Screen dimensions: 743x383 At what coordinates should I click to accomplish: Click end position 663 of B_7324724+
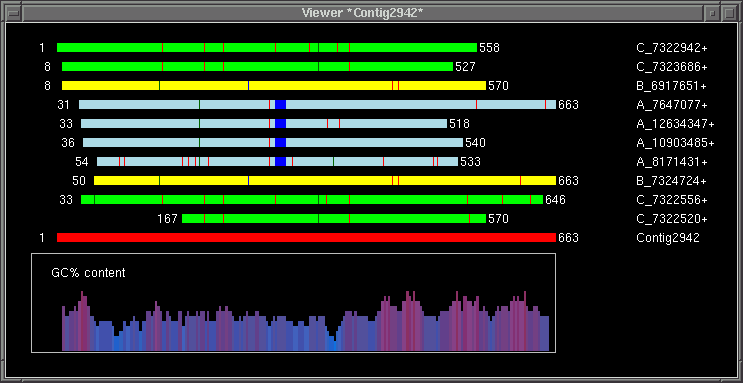coord(568,181)
